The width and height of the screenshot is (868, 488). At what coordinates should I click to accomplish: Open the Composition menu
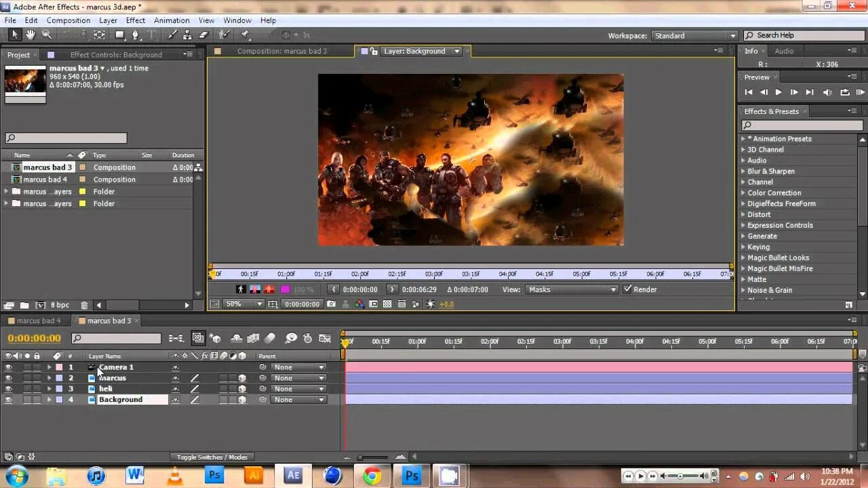[68, 20]
